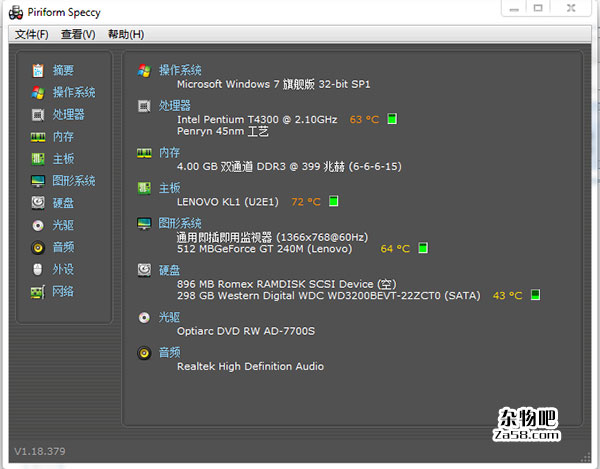Click the mouse icon beside sidebar 外设
The height and width of the screenshot is (469, 600).
tap(38, 269)
